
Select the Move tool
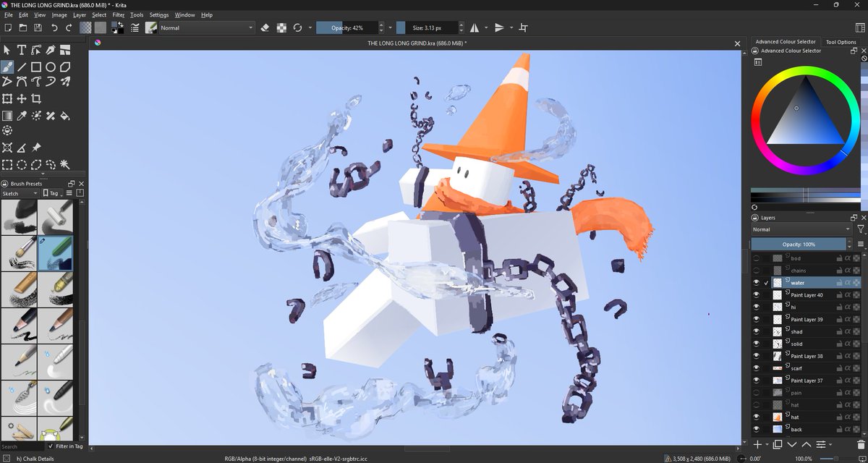pyautogui.click(x=22, y=98)
